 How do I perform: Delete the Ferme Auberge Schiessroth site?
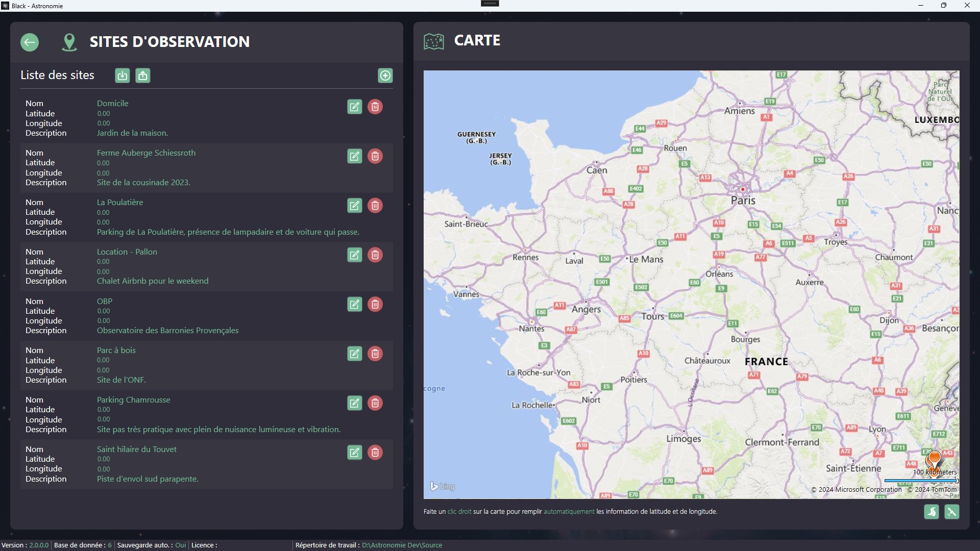(375, 156)
